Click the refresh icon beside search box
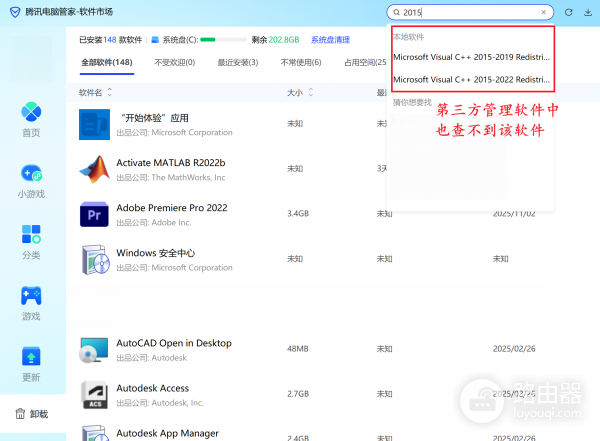 [569, 12]
